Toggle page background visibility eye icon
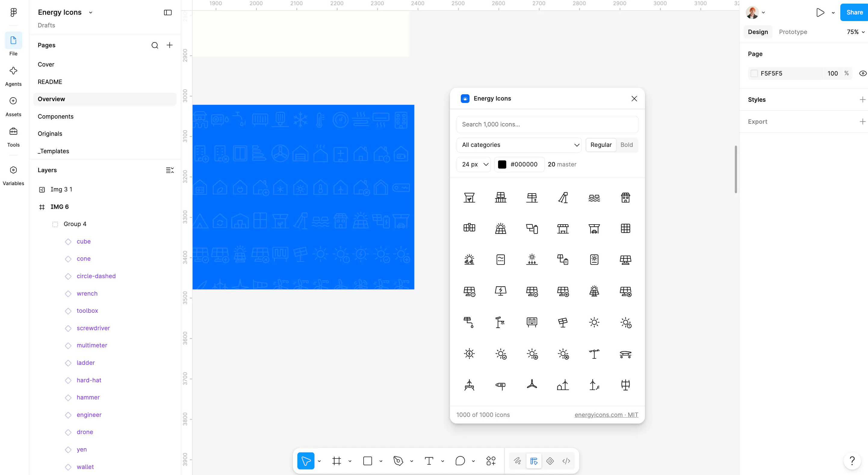The width and height of the screenshot is (868, 475). coord(863,73)
